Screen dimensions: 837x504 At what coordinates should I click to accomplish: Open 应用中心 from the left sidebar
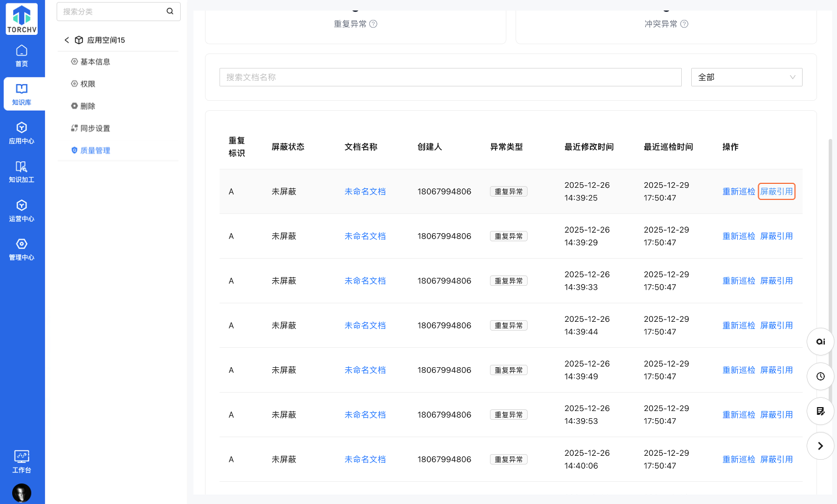pos(22,133)
